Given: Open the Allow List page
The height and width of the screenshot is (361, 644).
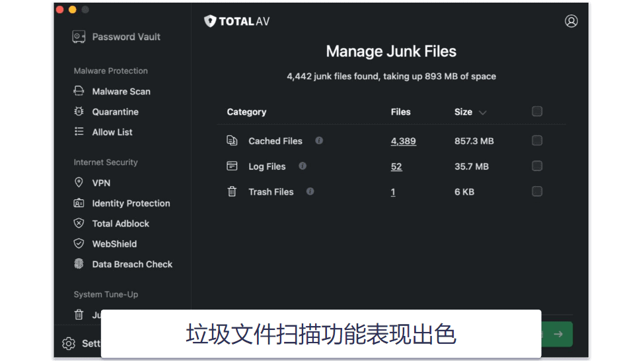Looking at the screenshot, I should click(112, 132).
